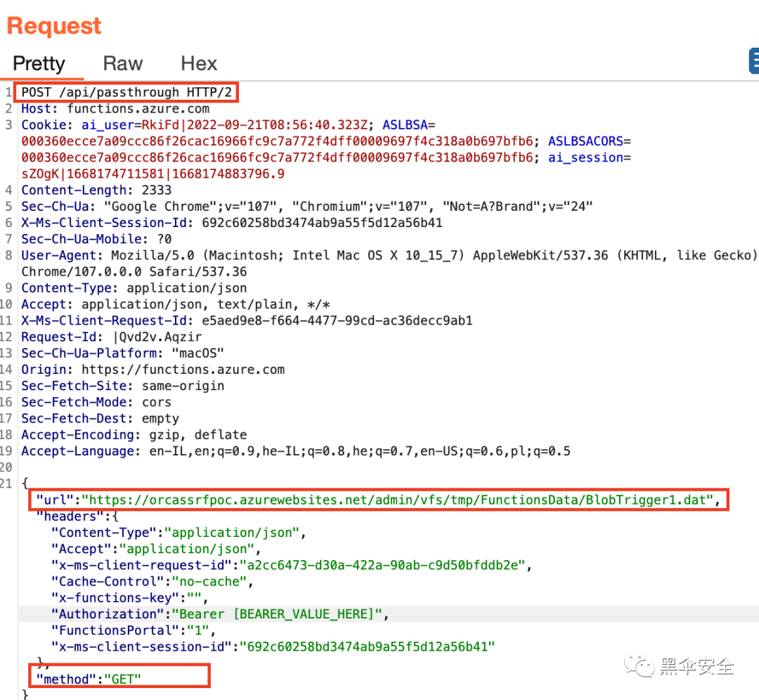Click the Sec-Ch-Ua-Mobile: ?0 line
The width and height of the screenshot is (759, 700).
click(x=96, y=239)
